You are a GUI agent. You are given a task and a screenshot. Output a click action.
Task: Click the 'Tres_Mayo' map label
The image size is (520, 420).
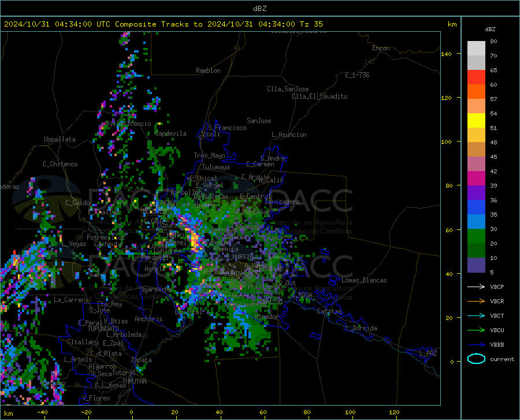pyautogui.click(x=209, y=155)
